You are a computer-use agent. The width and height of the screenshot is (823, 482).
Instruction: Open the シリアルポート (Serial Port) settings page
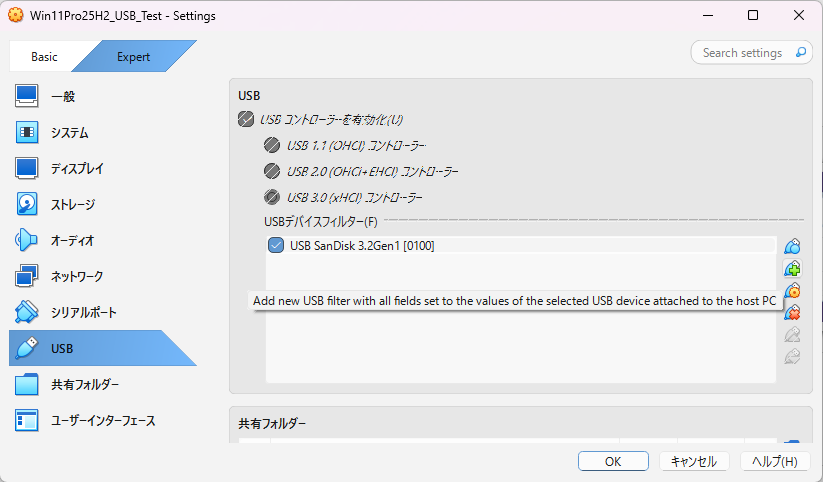pos(82,312)
